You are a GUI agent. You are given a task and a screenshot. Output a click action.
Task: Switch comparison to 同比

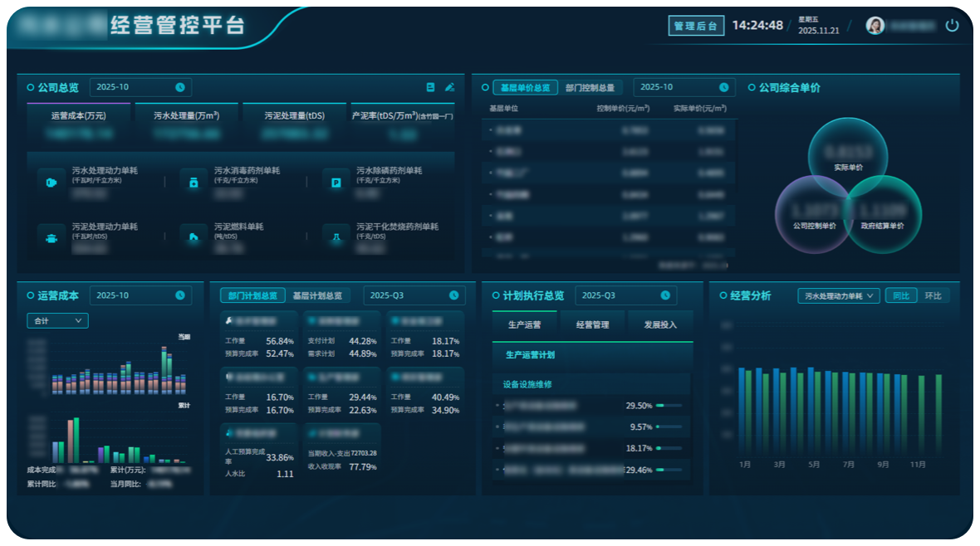[900, 296]
